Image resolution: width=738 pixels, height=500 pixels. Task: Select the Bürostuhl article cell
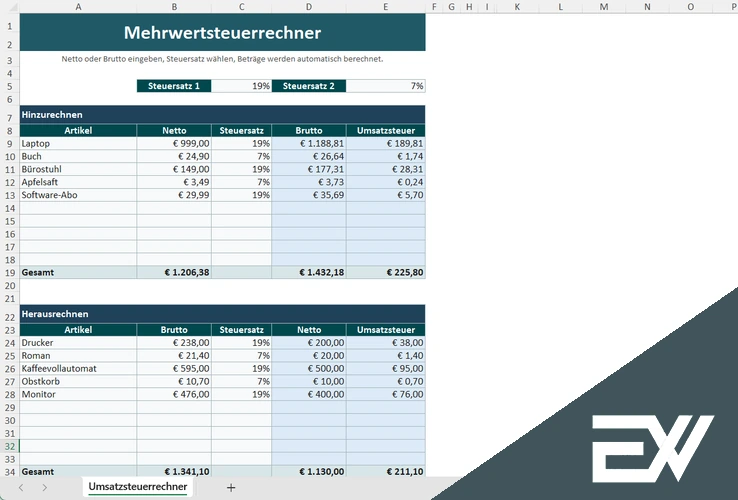(x=78, y=169)
